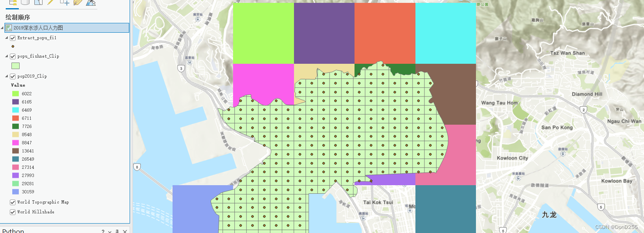Click the Value heading in legend
This screenshot has height=233, width=644.
coord(18,85)
